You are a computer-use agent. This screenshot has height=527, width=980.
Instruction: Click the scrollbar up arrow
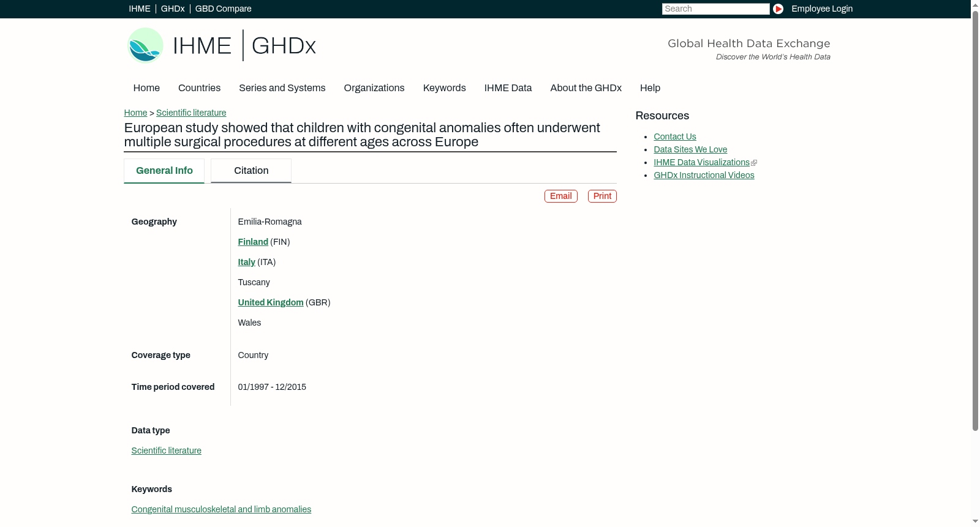975,4
